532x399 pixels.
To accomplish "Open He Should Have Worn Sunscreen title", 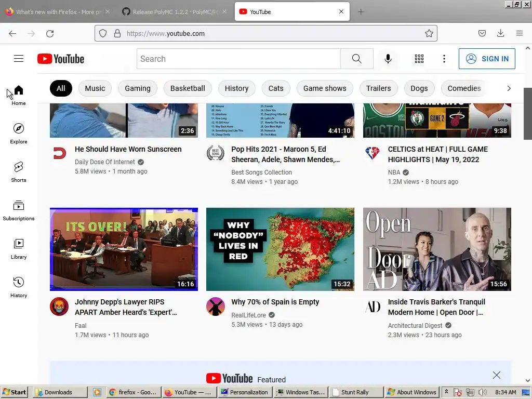I will click(128, 149).
